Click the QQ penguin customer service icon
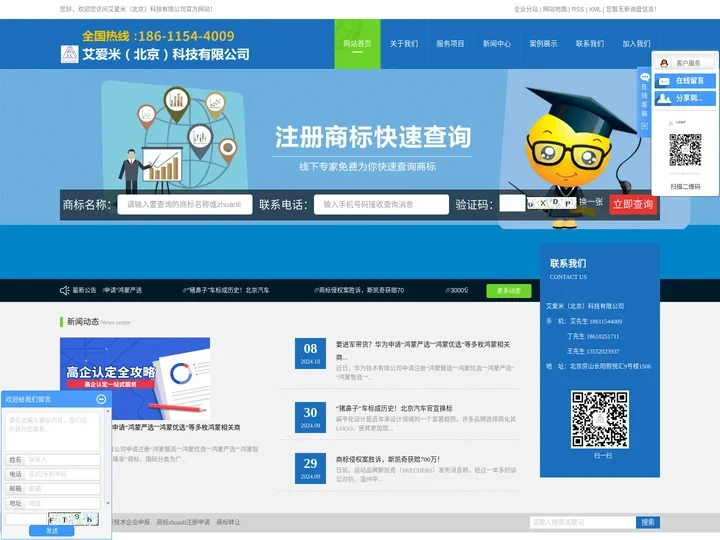720x540 pixels. pyautogui.click(x=664, y=63)
